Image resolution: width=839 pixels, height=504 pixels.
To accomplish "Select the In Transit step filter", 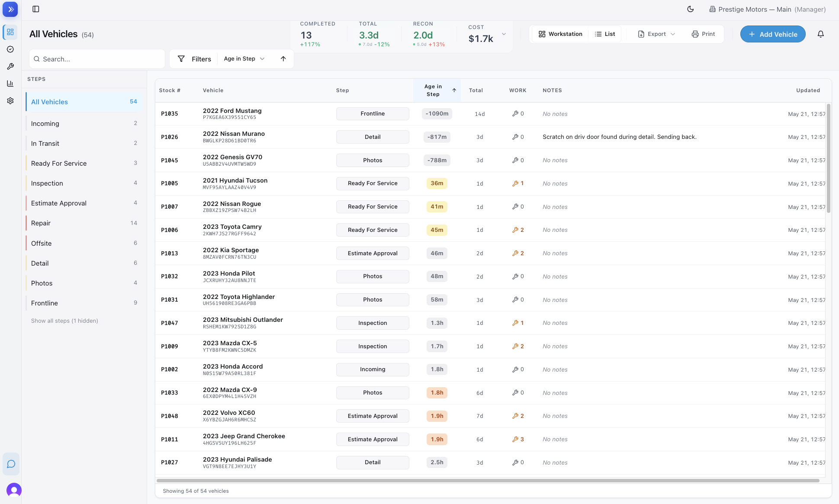I will pyautogui.click(x=84, y=144).
